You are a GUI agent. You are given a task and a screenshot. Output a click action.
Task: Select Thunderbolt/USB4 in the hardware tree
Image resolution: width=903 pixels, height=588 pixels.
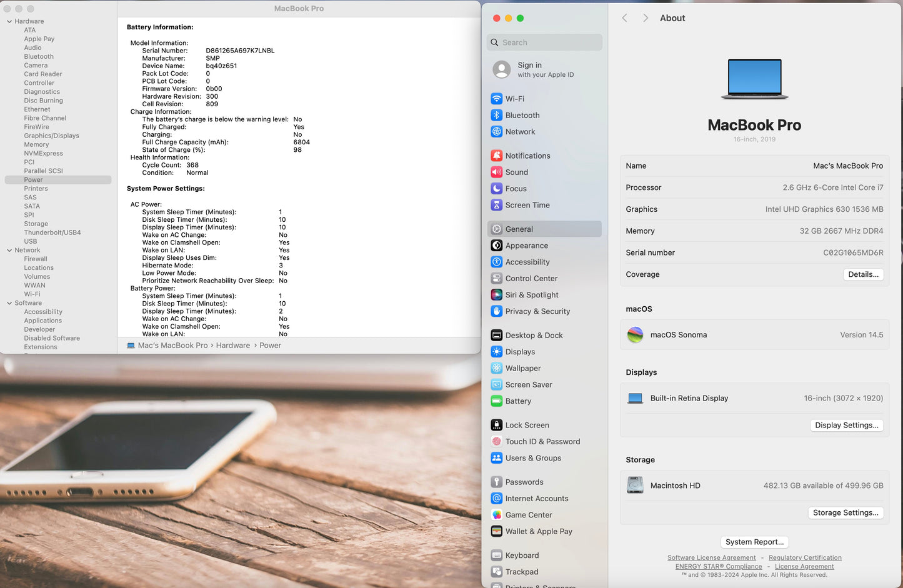(x=52, y=232)
